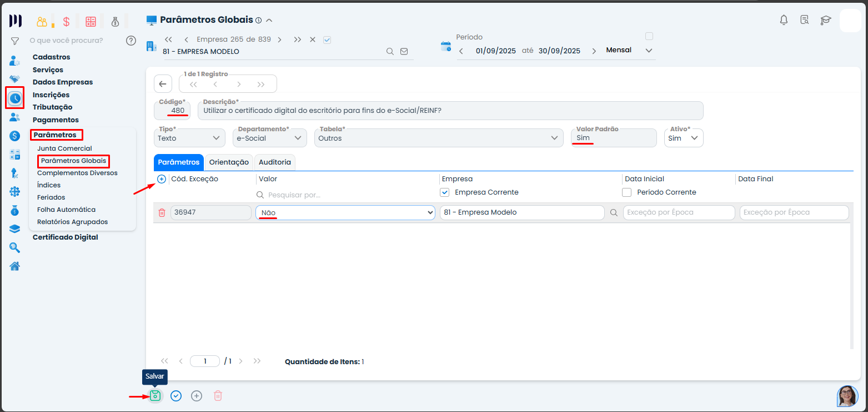
Task: Click the red trash icon for exception 36947
Action: [x=162, y=212]
